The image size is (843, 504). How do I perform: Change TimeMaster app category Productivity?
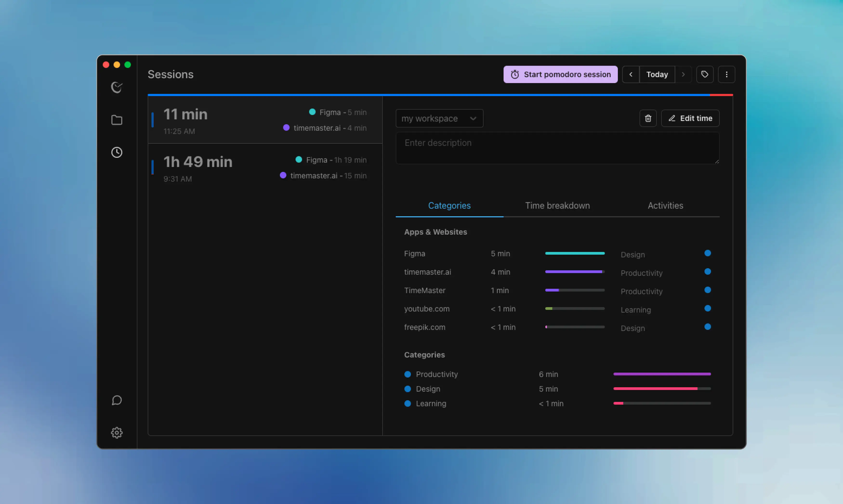pos(641,291)
